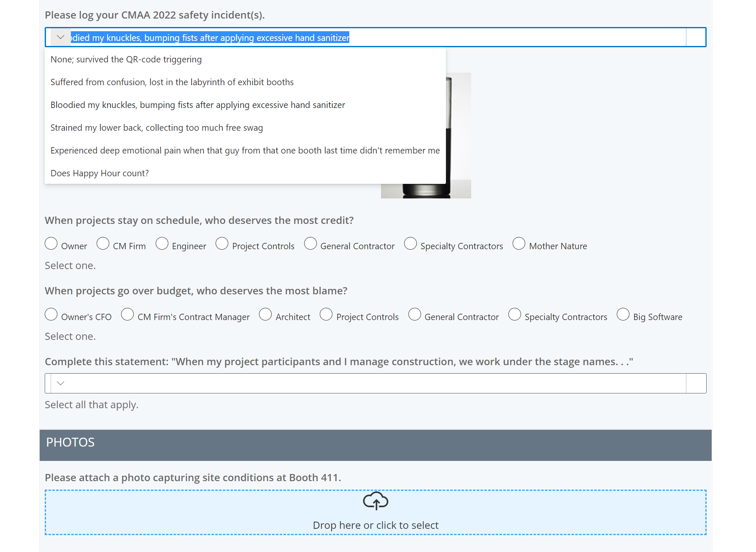
Task: Click 'Drop here or click to select' upload area
Action: [375, 525]
